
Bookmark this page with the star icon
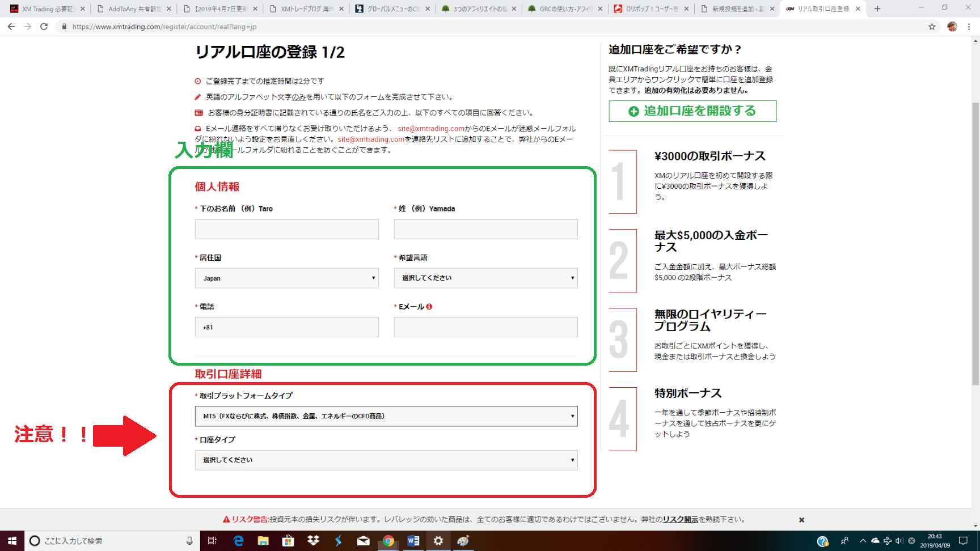(x=932, y=27)
